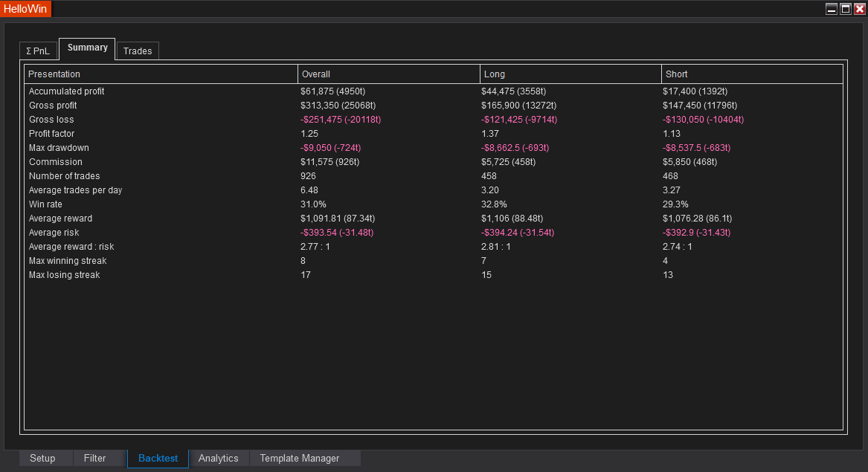The image size is (868, 472).
Task: Click overall max losing streak 17
Action: tap(306, 274)
